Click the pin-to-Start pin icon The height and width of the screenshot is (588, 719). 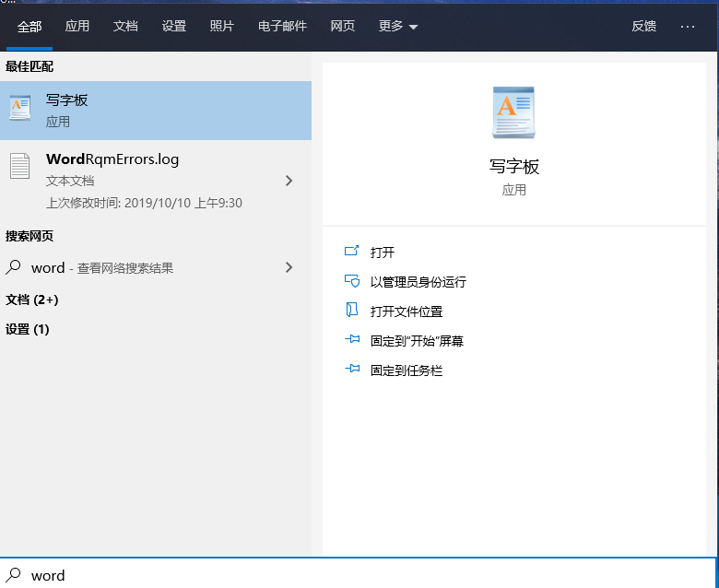click(352, 339)
